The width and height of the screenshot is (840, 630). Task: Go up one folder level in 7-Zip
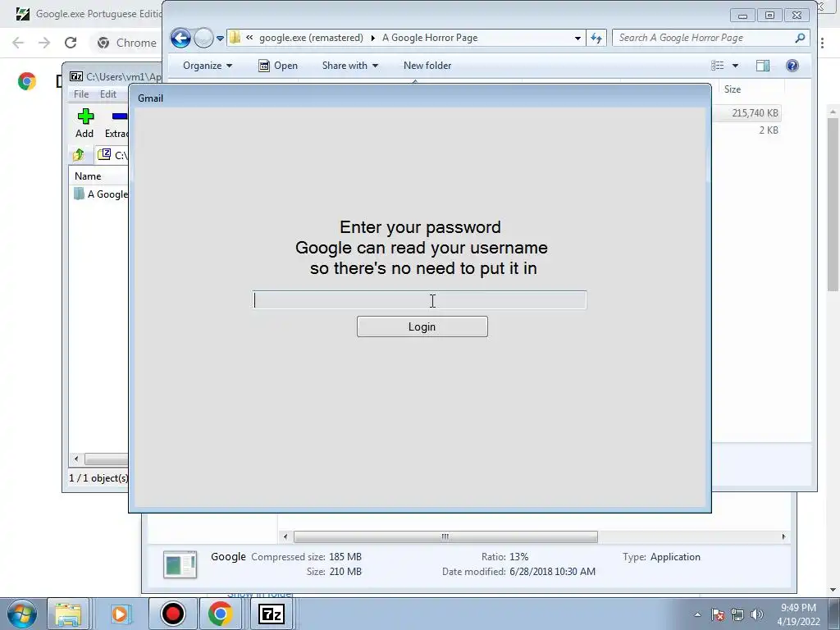[x=78, y=155]
